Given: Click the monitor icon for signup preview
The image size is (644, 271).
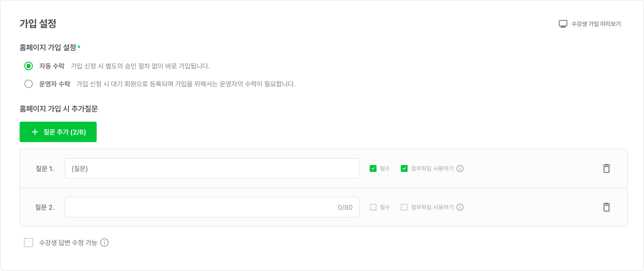Looking at the screenshot, I should 563,24.
